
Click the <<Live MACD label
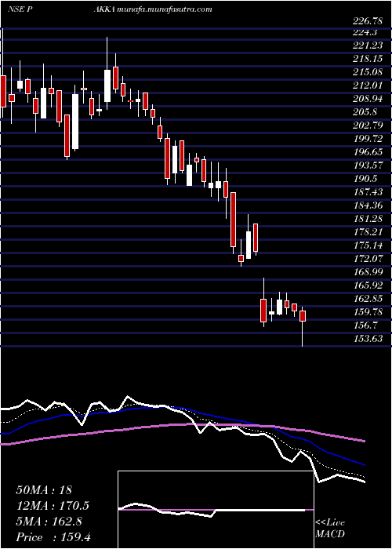[x=330, y=529]
